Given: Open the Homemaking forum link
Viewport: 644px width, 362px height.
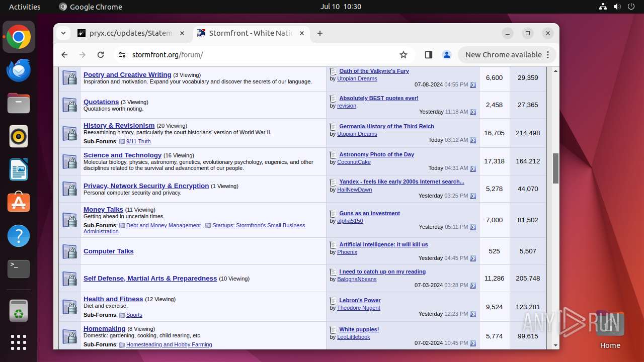Looking at the screenshot, I should pos(104,328).
